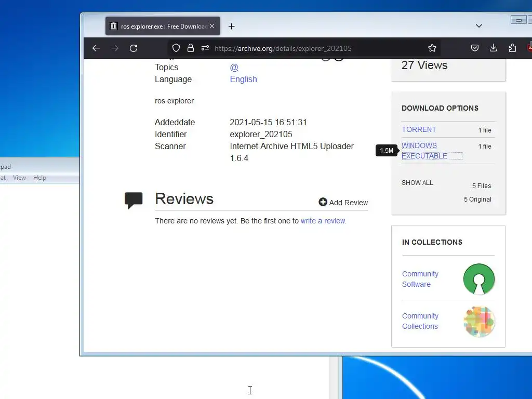Viewport: 532px width, 399px height.
Task: Minimize the Firefox window
Action: [x=518, y=20]
